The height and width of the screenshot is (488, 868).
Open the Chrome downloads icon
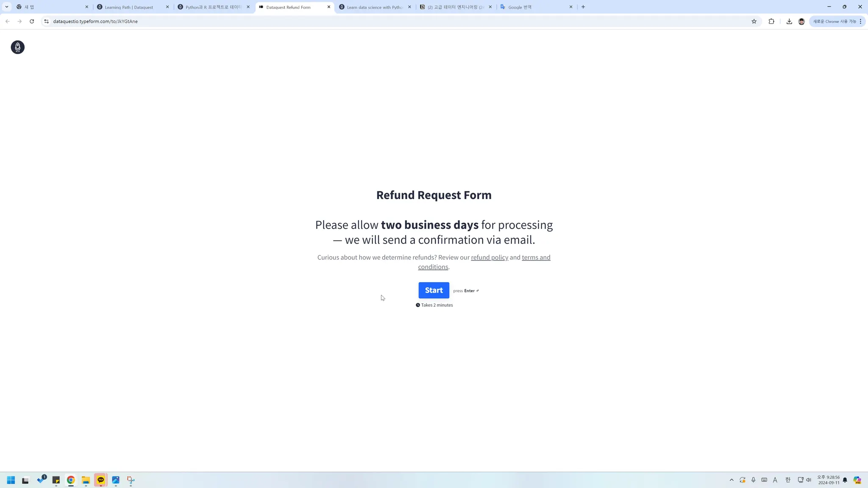789,22
